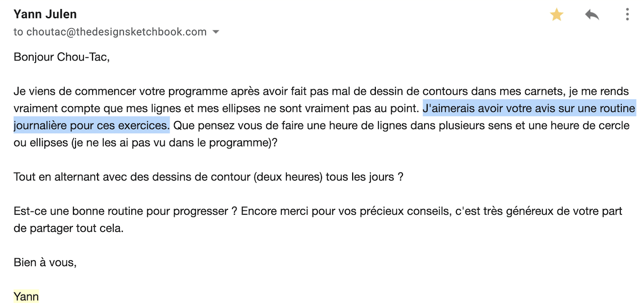Reply to Yann Julen's message
644x307 pixels.
coord(592,15)
